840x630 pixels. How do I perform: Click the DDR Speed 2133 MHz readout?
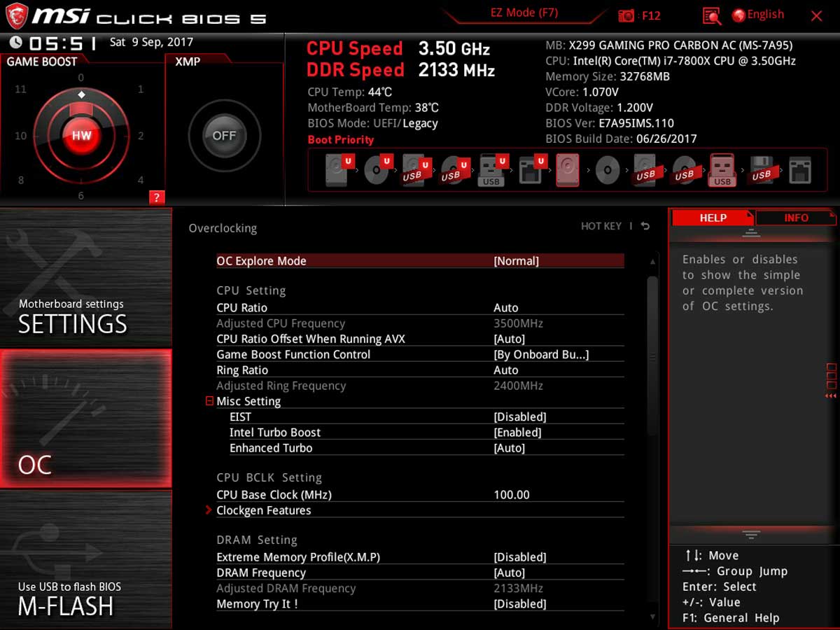(400, 70)
